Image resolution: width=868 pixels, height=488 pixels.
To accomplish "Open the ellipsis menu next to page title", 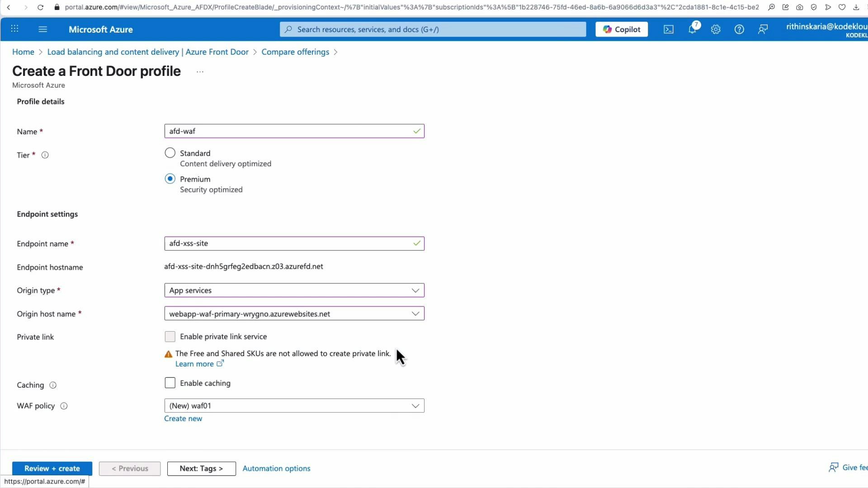I will point(199,71).
